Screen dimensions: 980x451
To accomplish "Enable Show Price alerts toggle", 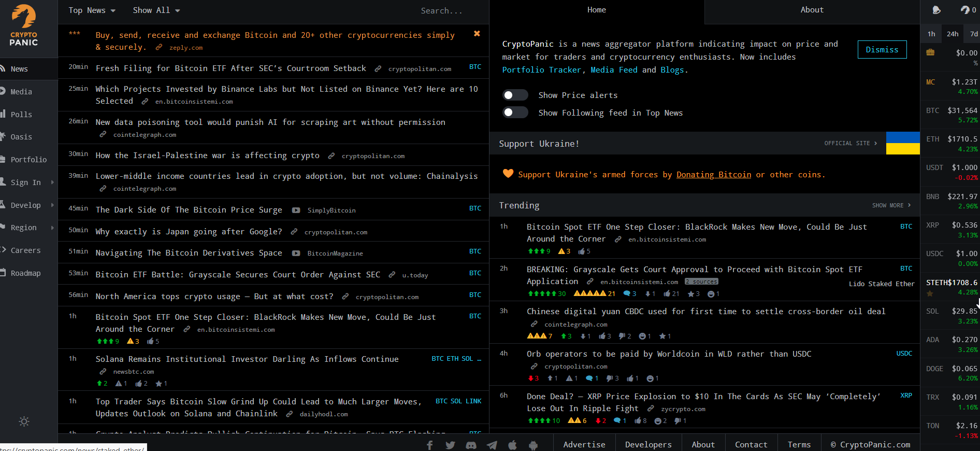I will point(515,95).
